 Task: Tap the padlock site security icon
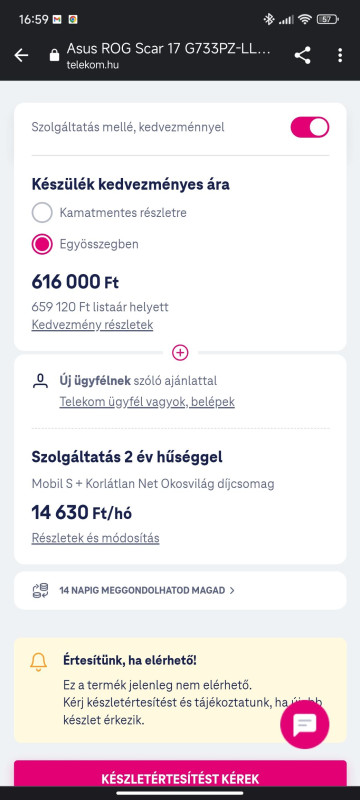(55, 55)
